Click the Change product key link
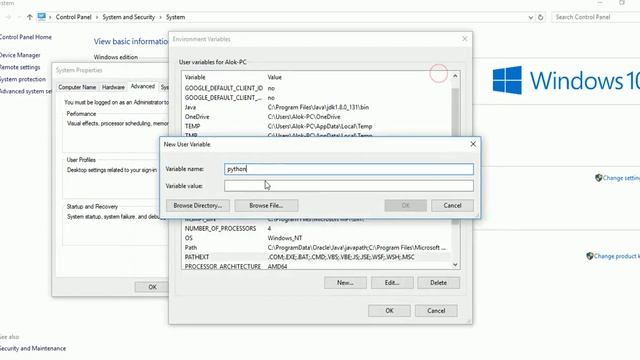This screenshot has width=640, height=360. coord(617,256)
